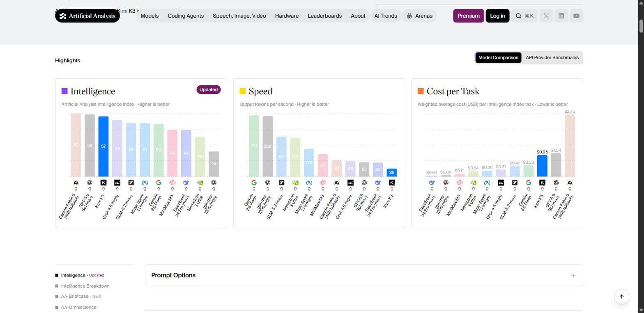
Task: Open the YouTube social icon
Action: (x=576, y=16)
